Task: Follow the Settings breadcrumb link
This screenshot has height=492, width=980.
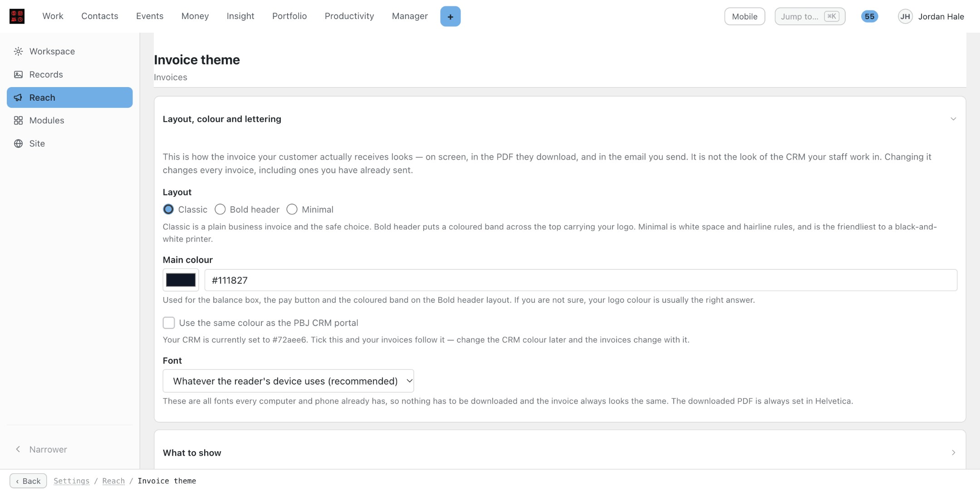Action: coord(71,481)
